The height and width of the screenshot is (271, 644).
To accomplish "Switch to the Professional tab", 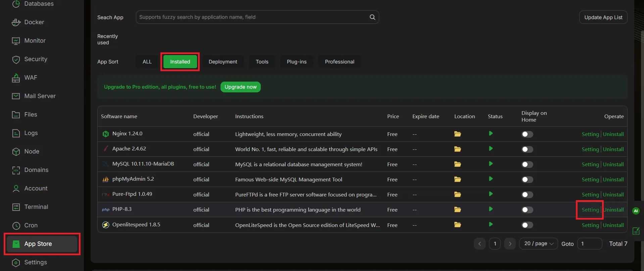I will tap(340, 62).
